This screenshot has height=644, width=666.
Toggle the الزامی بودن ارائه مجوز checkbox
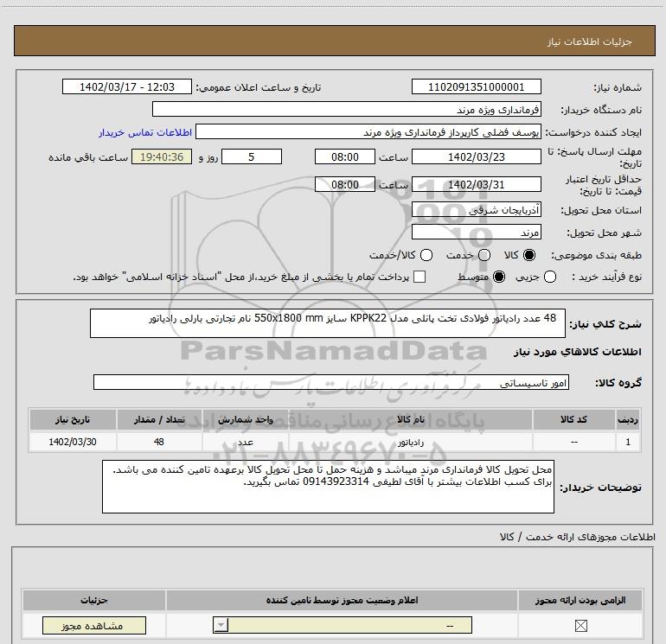[580, 625]
